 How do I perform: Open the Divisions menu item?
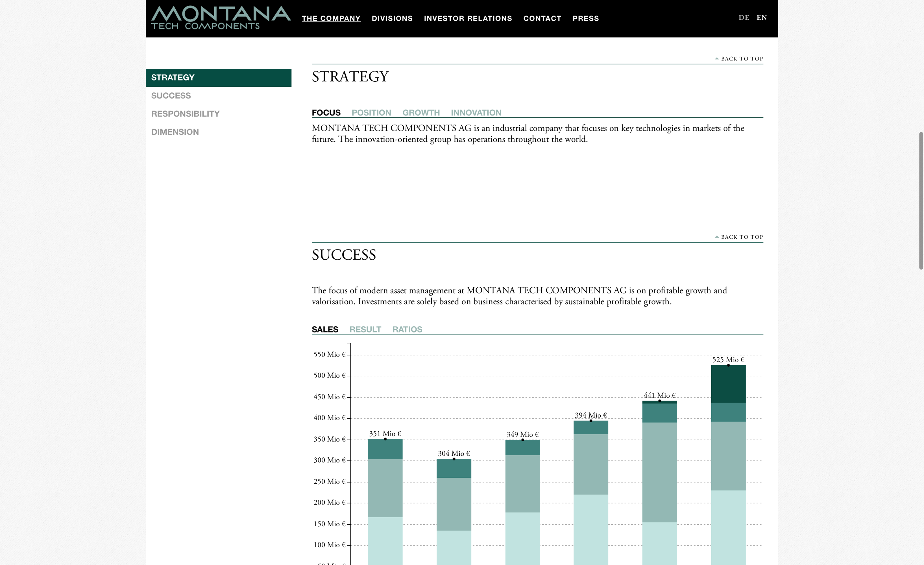pos(392,18)
